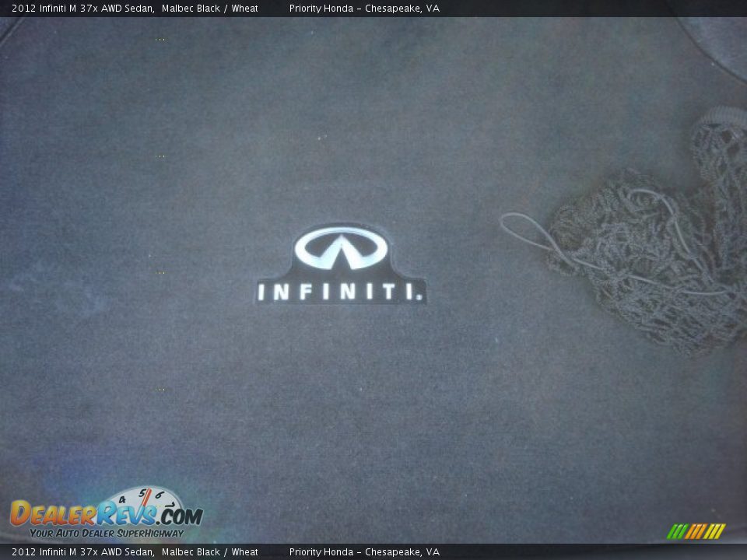The height and width of the screenshot is (560, 747).
Task: Click the bottom caption "Malbec Black / Wheat"
Action: click(209, 552)
